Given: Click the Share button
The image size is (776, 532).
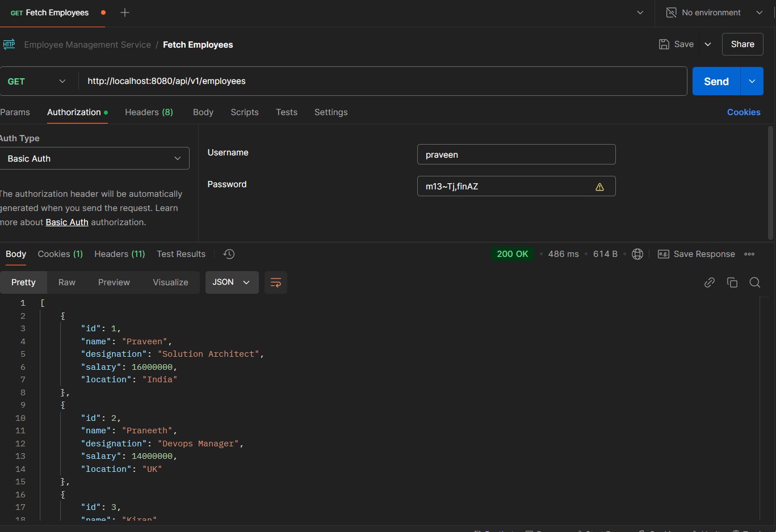Looking at the screenshot, I should 743,44.
